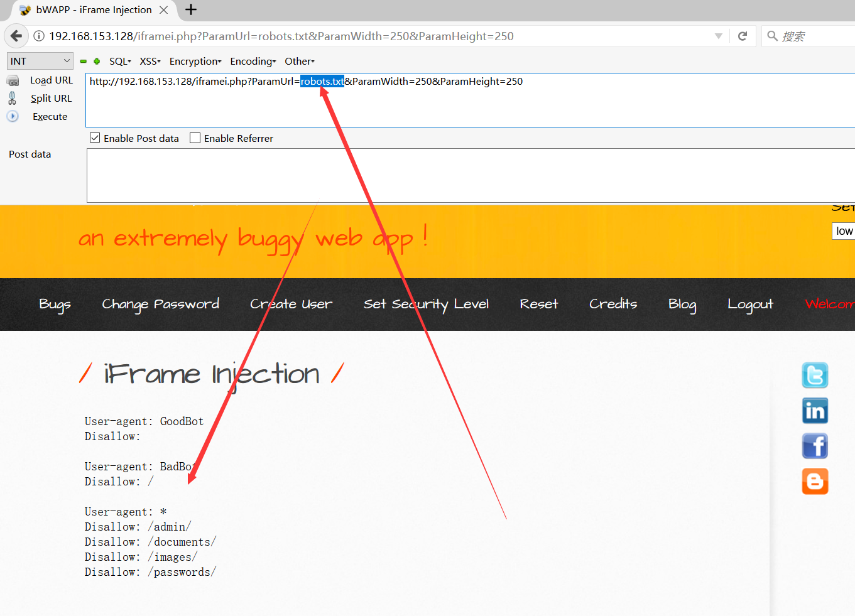855x616 pixels.
Task: Open the INT dropdown selector
Action: 40,61
